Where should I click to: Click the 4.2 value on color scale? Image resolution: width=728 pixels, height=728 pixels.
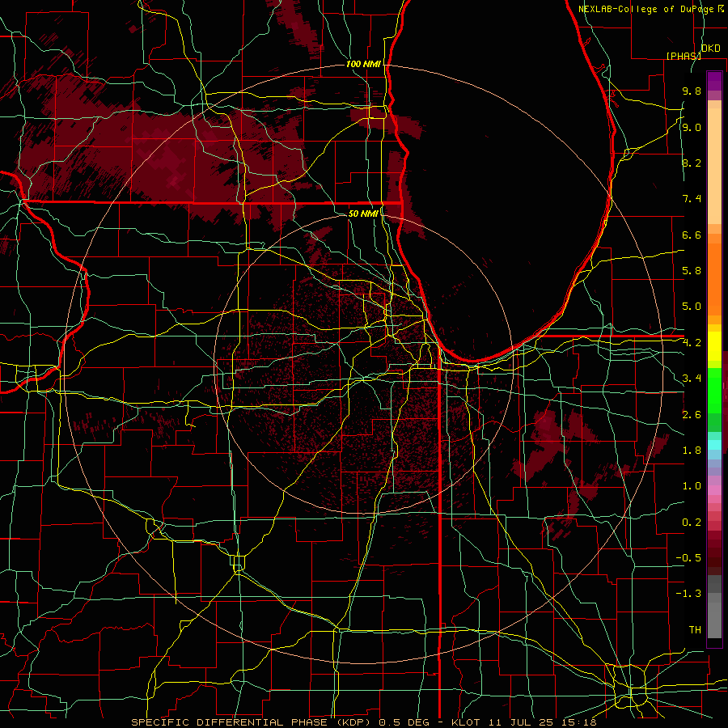(x=692, y=343)
